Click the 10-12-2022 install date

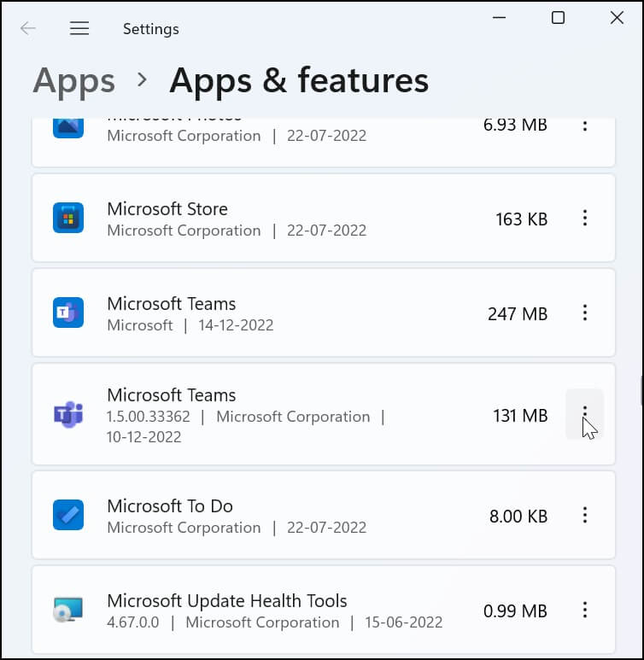[144, 437]
